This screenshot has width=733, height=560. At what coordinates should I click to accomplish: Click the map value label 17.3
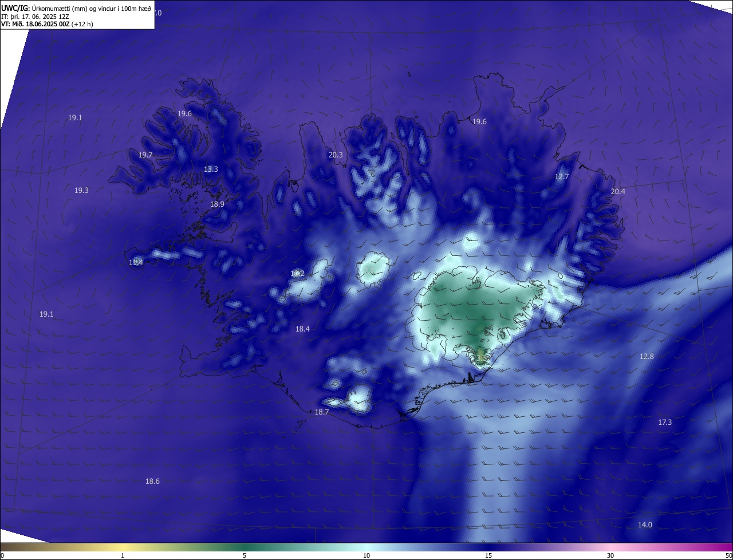click(x=665, y=422)
